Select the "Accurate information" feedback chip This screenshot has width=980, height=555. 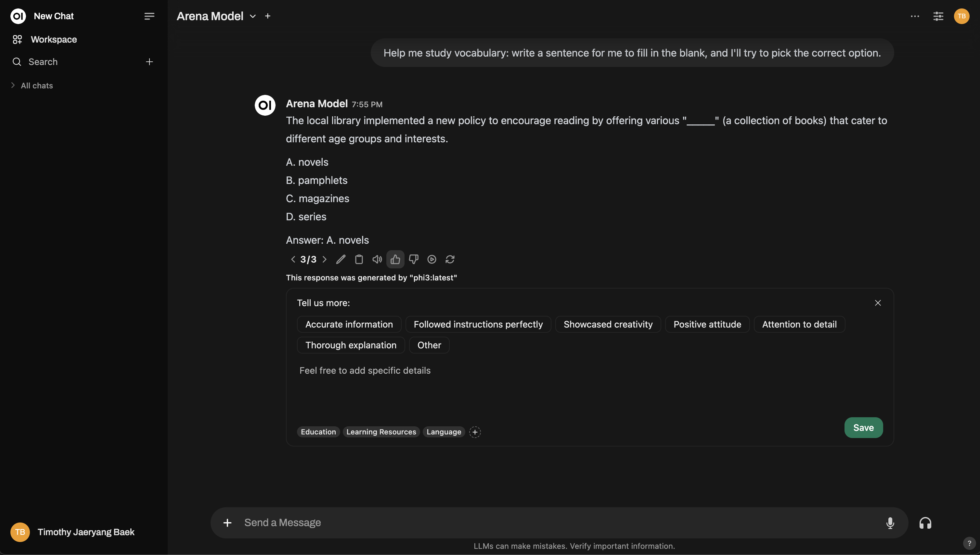click(349, 324)
